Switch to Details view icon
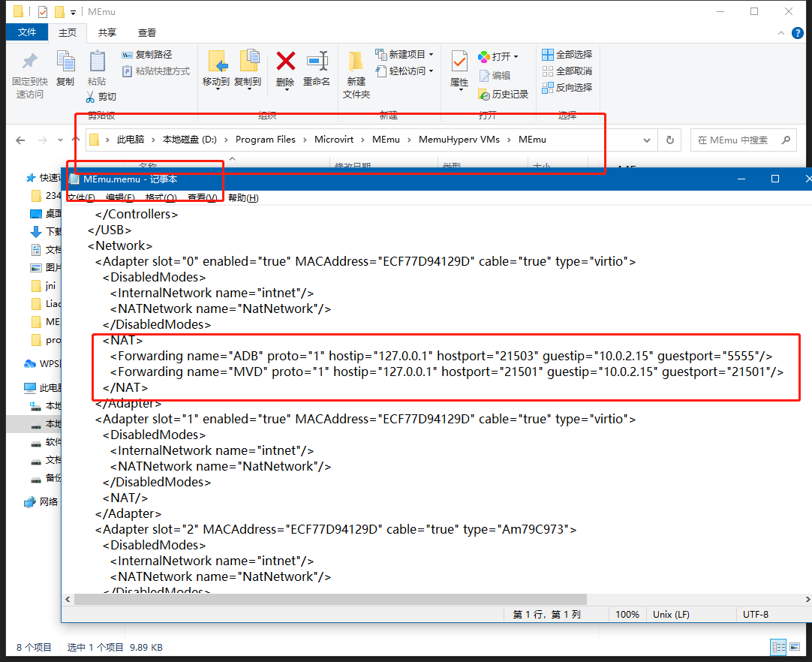Screen dimensions: 812x662 click(x=778, y=647)
